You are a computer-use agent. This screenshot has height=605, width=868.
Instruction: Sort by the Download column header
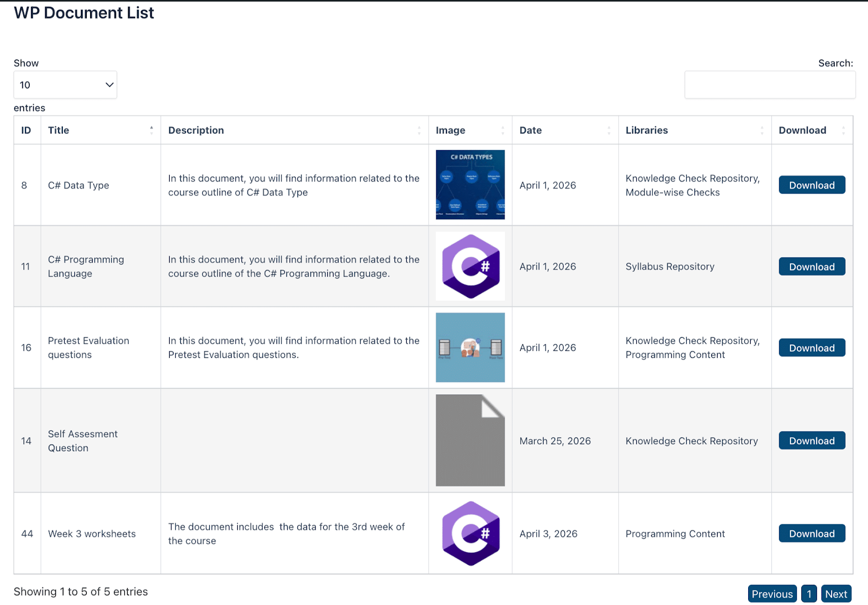pyautogui.click(x=812, y=130)
